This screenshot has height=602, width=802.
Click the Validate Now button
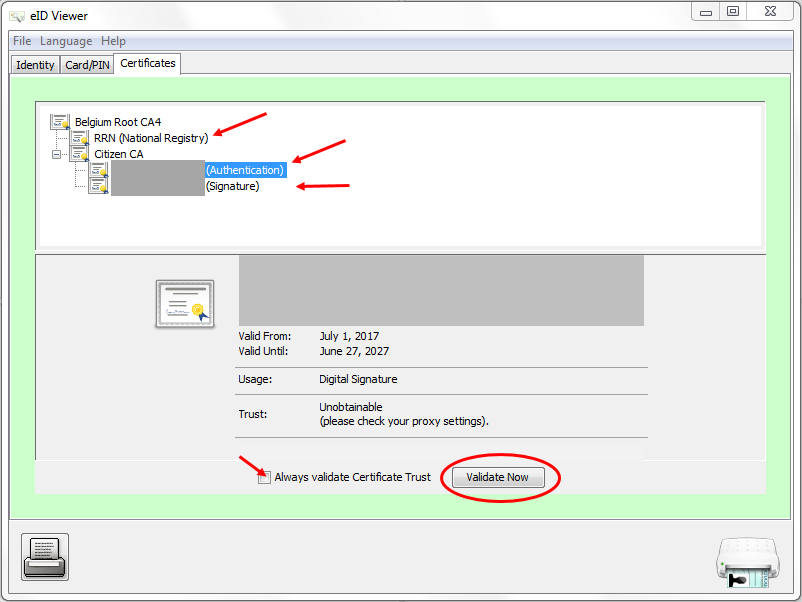[x=498, y=477]
